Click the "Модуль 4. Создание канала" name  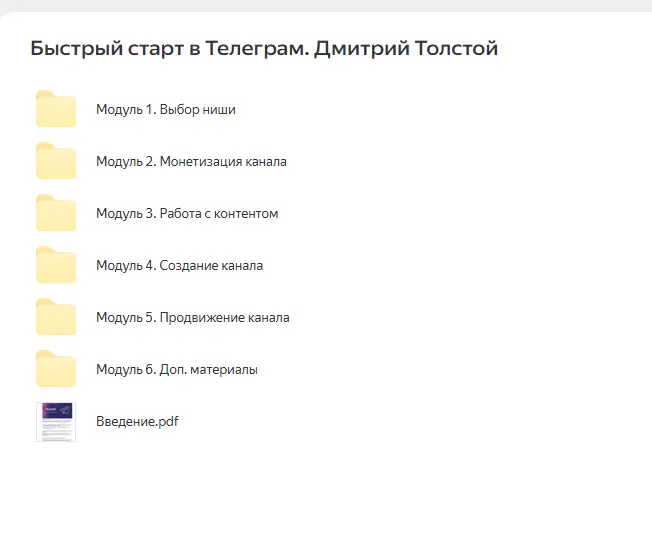[179, 266]
